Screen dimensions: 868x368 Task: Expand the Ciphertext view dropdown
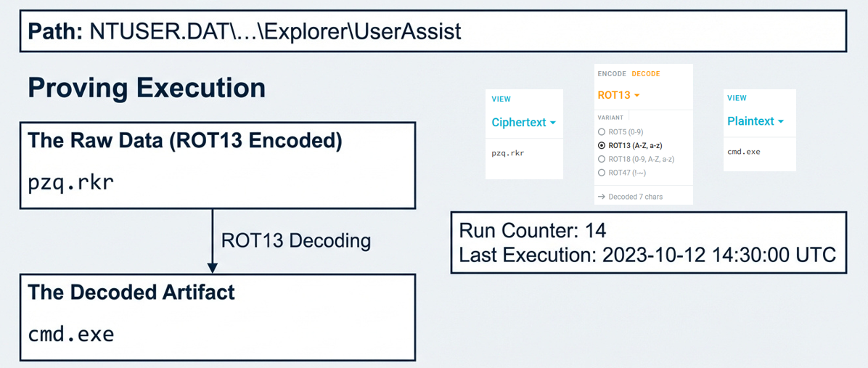pos(523,122)
